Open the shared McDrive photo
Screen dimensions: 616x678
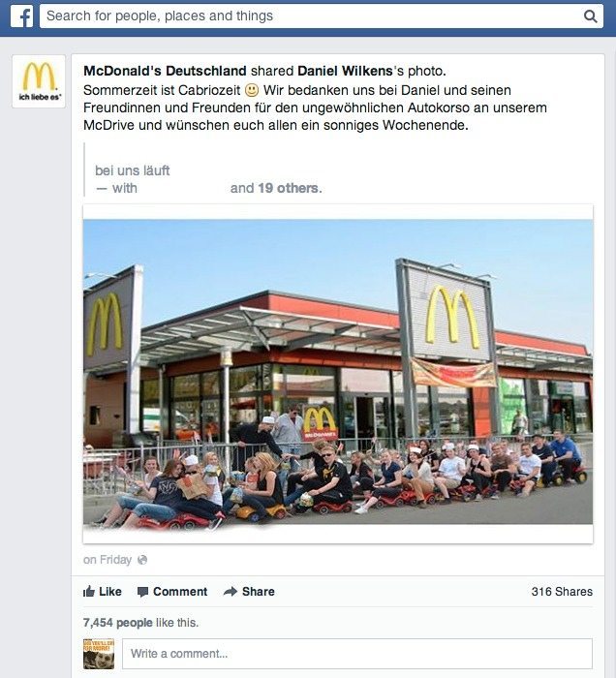click(x=338, y=372)
